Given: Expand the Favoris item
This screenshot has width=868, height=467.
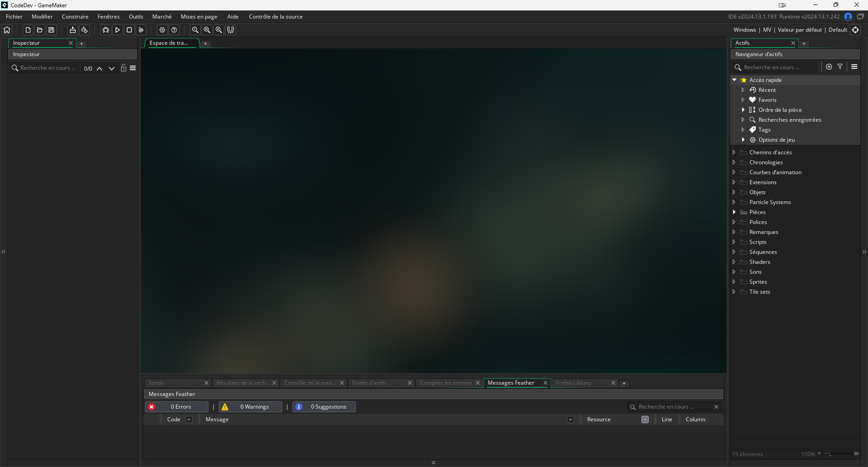Looking at the screenshot, I should [743, 100].
